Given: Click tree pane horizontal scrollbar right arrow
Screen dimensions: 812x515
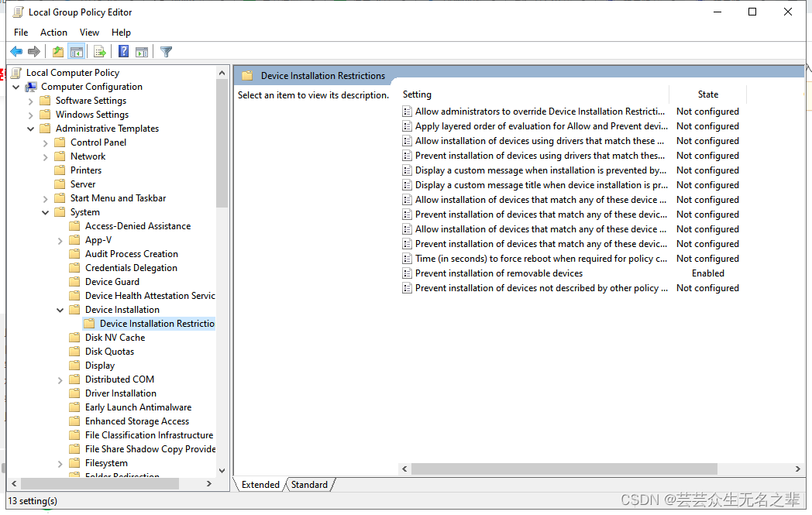Looking at the screenshot, I should point(209,484).
